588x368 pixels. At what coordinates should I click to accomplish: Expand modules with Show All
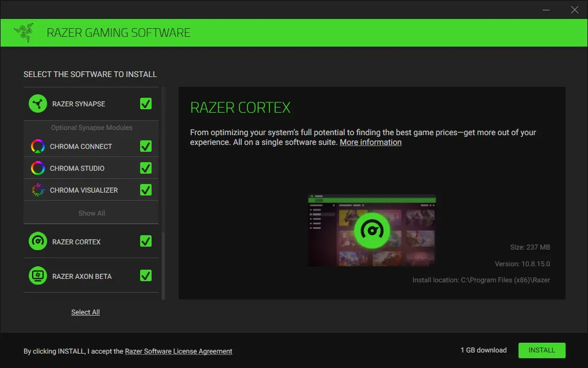(x=91, y=213)
